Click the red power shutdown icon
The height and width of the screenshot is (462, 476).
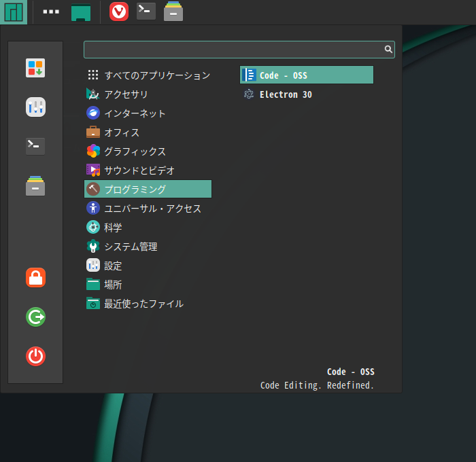(35, 356)
